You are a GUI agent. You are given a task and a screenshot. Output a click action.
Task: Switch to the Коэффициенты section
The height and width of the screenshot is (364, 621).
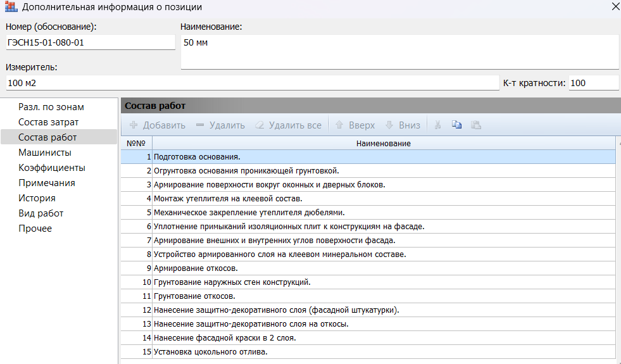[x=59, y=168]
